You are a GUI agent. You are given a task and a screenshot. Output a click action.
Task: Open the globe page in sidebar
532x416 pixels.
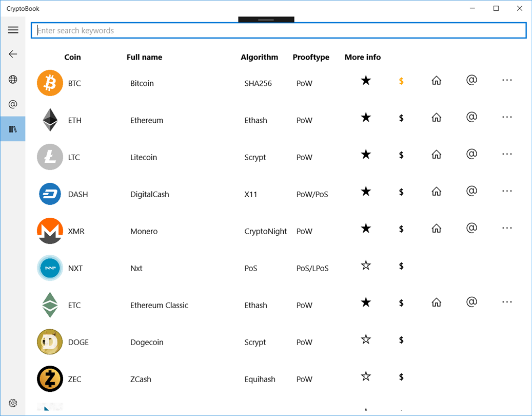(x=13, y=79)
